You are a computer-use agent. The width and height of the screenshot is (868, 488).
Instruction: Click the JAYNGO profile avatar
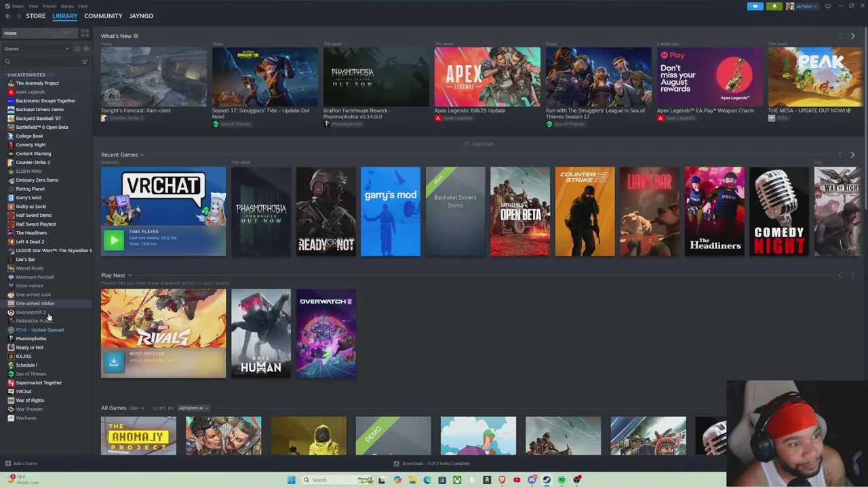[789, 6]
